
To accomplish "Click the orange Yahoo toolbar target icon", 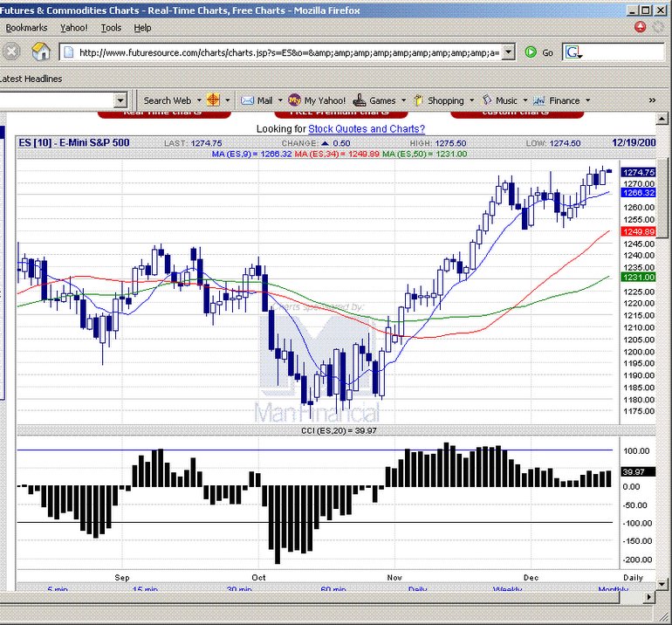I will click(x=213, y=100).
